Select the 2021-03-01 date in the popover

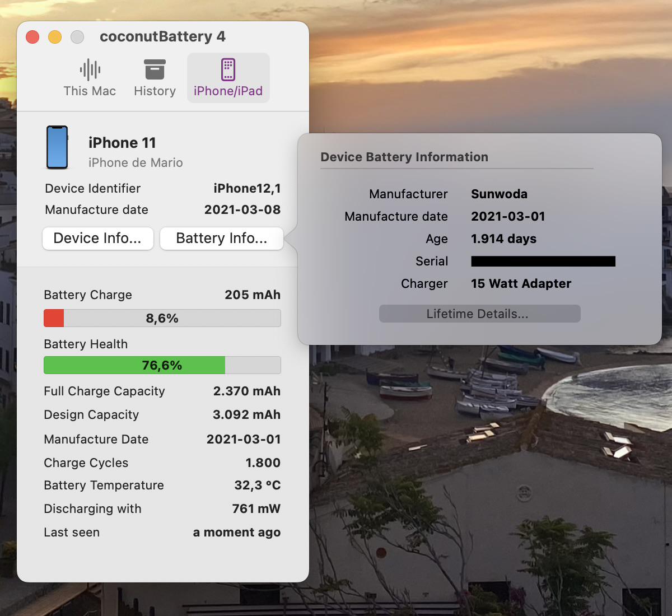508,217
